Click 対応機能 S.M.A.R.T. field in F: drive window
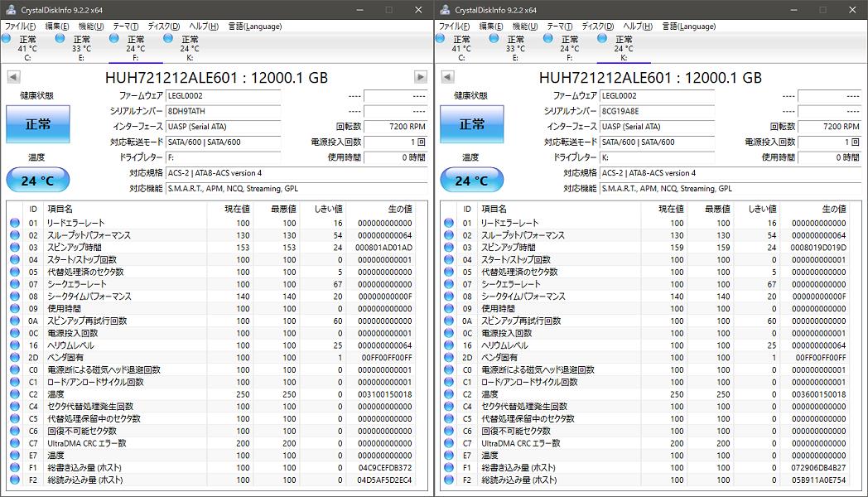Image resolution: width=868 pixels, height=497 pixels. tap(297, 188)
